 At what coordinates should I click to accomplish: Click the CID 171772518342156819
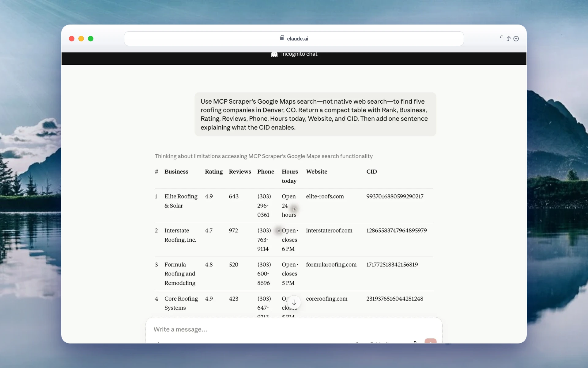point(392,264)
